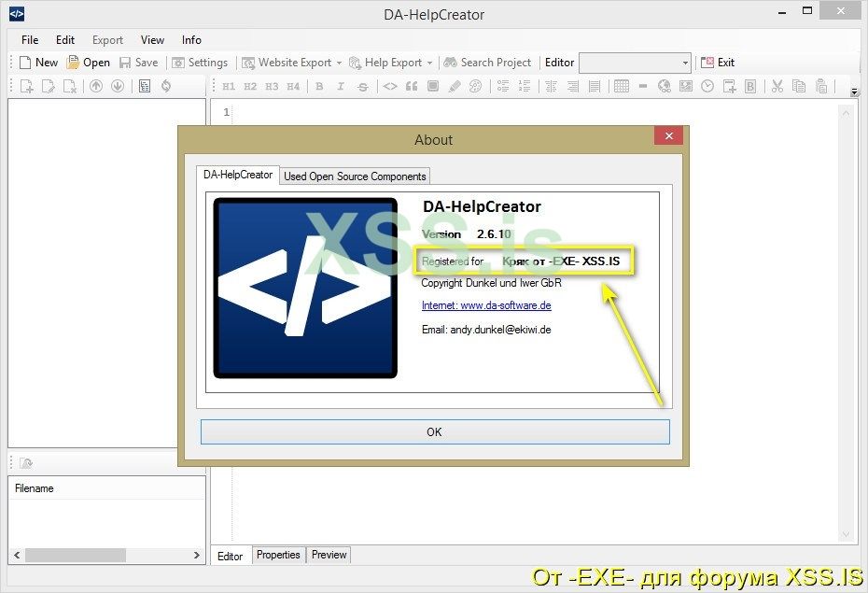Viewport: 868px width, 593px height.
Task: Switch to the Preview bottom tab
Action: click(329, 555)
